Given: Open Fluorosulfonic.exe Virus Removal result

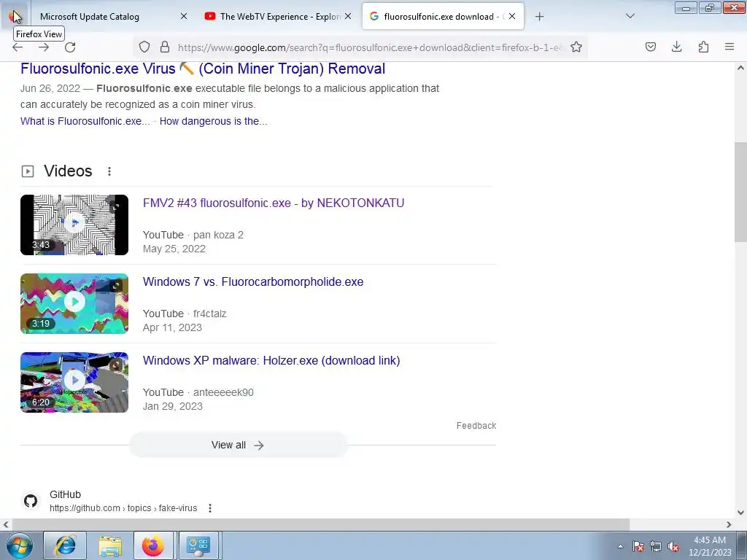Looking at the screenshot, I should [203, 69].
